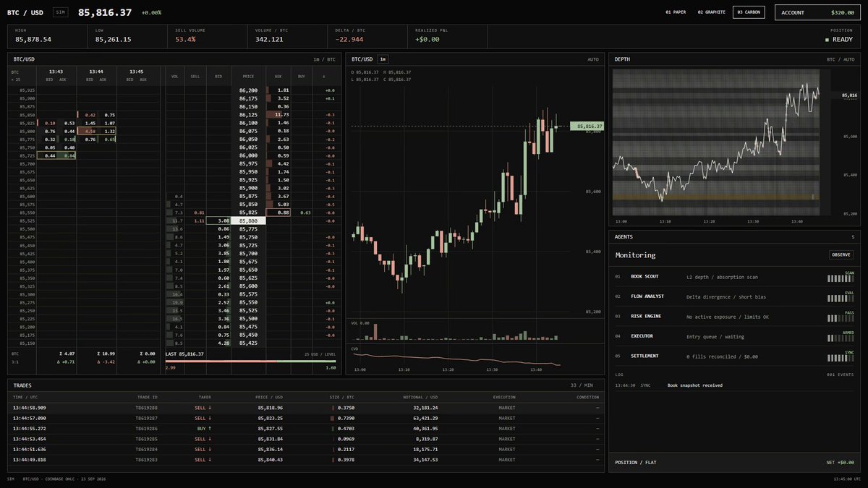The width and height of the screenshot is (868, 488).
Task: Click the 4.58 footprint bid cell
Action: [x=87, y=131]
